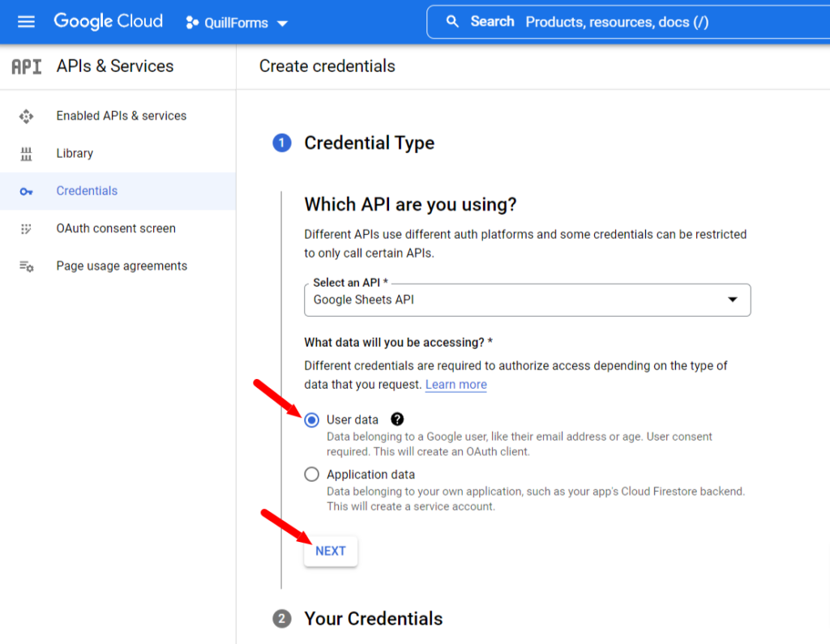The height and width of the screenshot is (644, 830).
Task: Open the hamburger navigation menu
Action: click(x=26, y=22)
